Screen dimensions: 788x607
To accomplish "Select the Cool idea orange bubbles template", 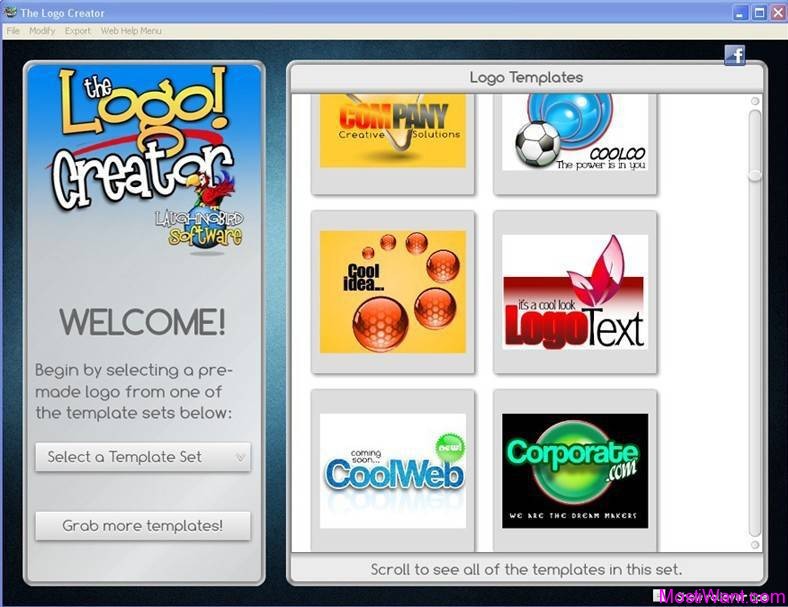I will pos(392,292).
